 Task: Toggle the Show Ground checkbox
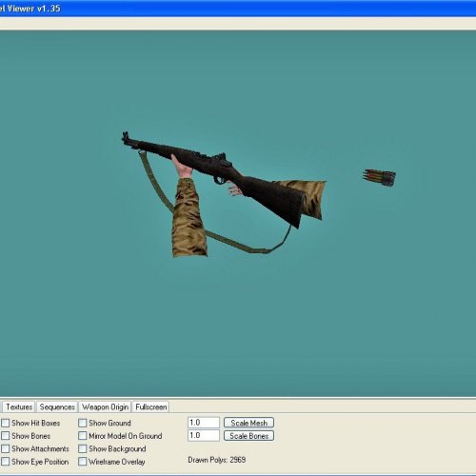click(83, 423)
